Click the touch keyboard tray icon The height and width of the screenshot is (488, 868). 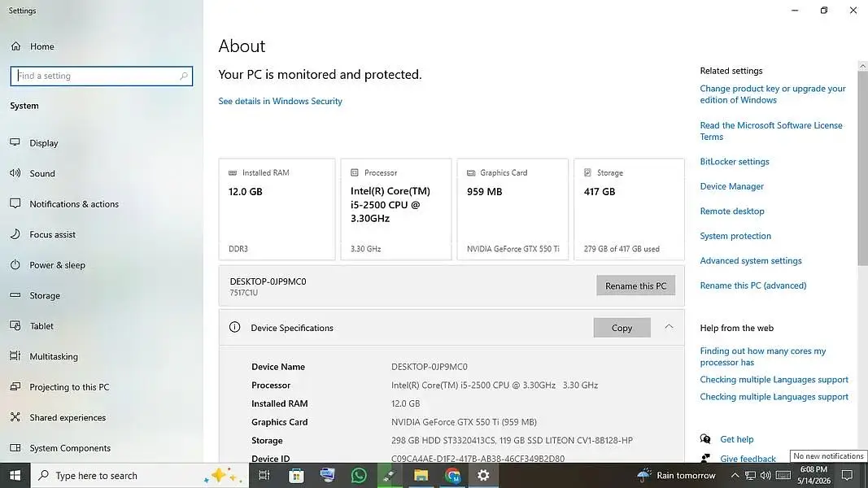pyautogui.click(x=783, y=475)
